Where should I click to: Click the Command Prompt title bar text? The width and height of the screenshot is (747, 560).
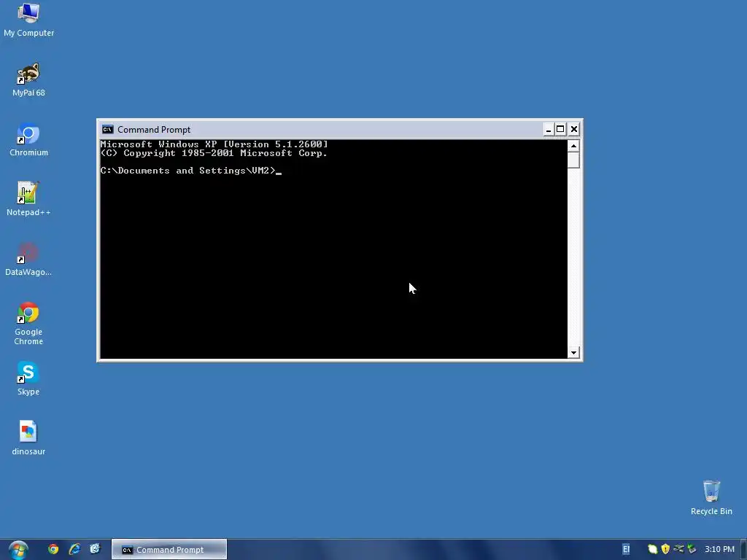click(154, 130)
